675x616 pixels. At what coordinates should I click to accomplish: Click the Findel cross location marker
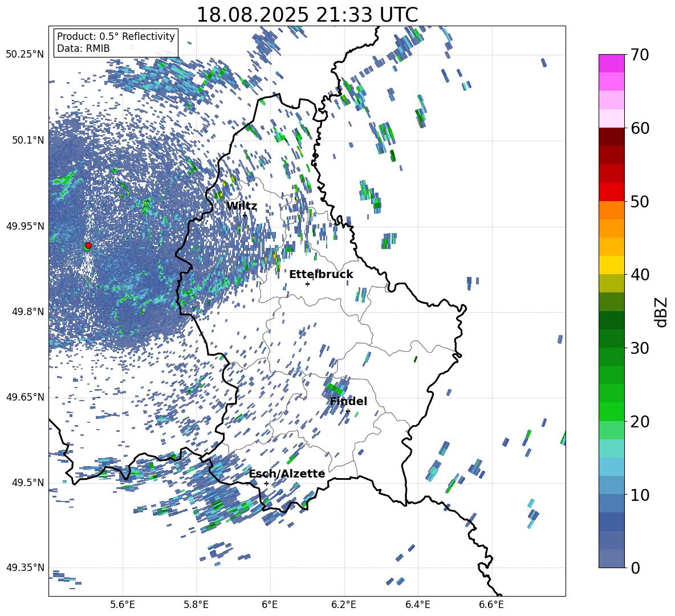click(348, 411)
